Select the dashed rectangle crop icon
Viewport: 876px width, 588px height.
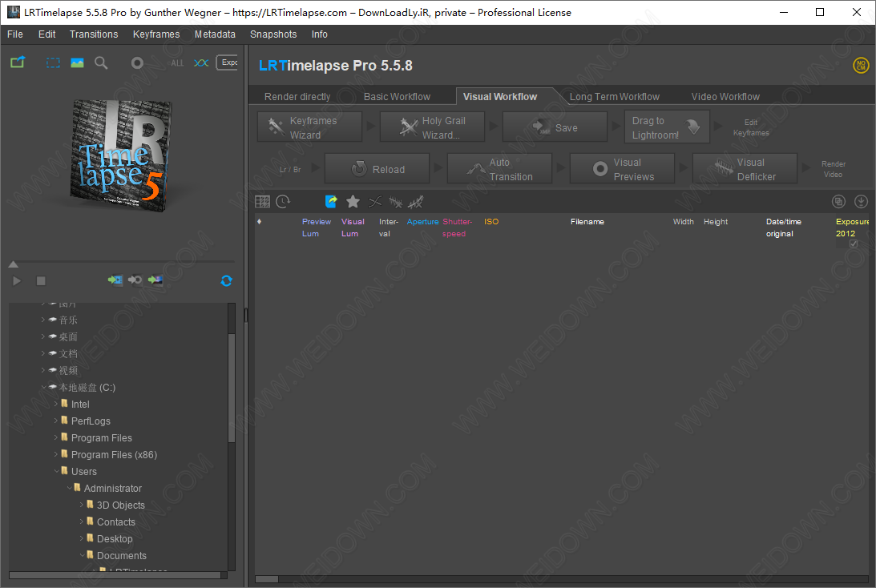tap(53, 62)
